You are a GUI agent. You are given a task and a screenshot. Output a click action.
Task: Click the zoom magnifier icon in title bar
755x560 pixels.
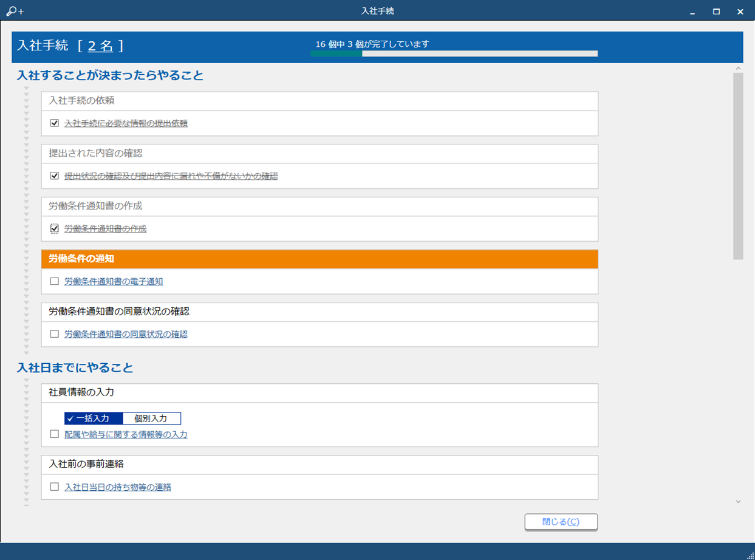pos(13,12)
